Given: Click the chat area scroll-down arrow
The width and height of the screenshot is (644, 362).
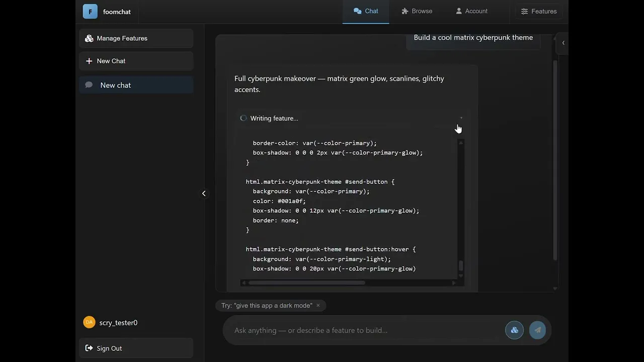Looking at the screenshot, I should tap(555, 289).
